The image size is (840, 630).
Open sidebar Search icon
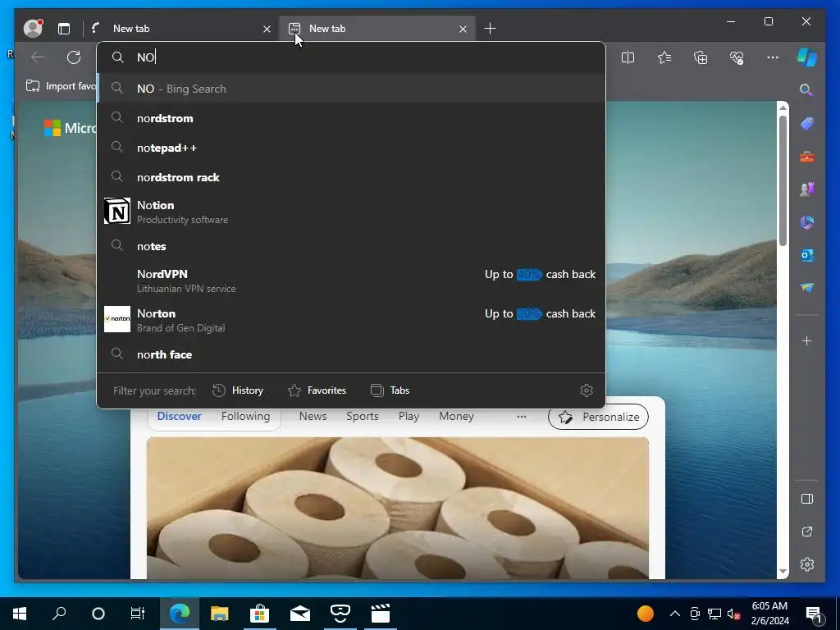806,90
